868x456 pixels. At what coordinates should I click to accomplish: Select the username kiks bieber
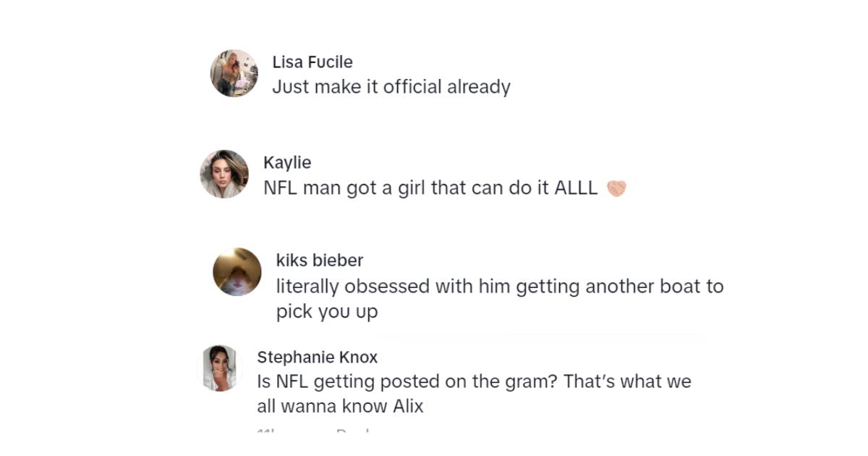[319, 260]
